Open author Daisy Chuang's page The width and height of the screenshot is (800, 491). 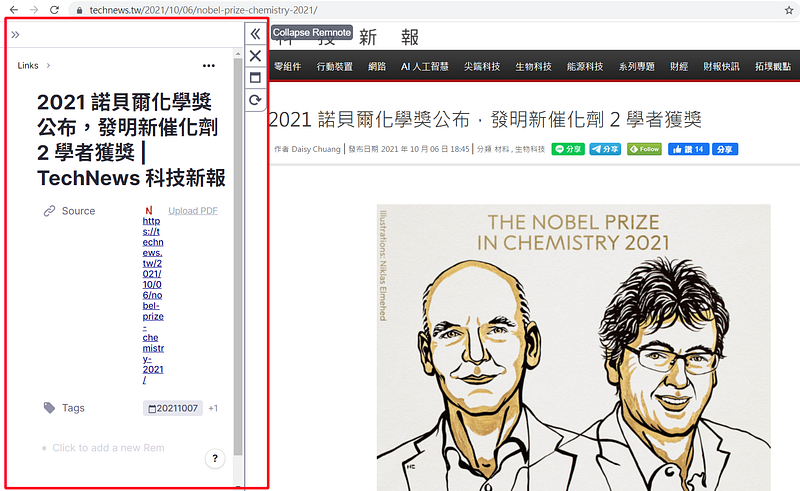coord(316,149)
